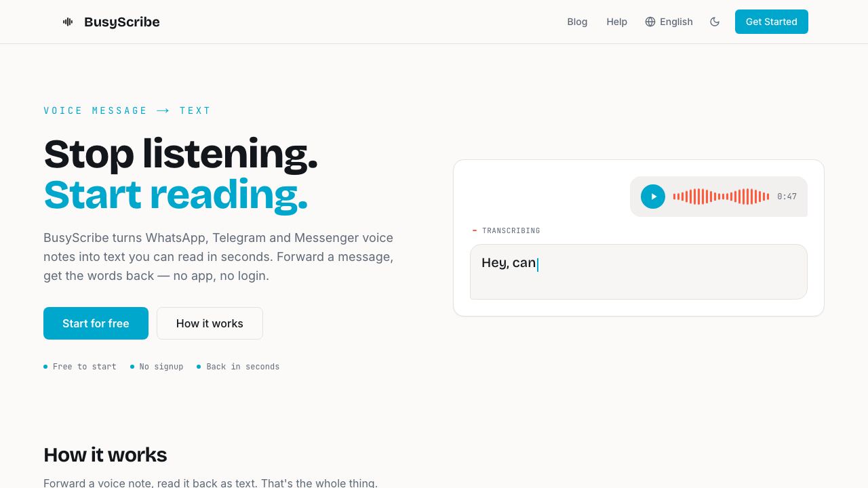Viewport: 868px width, 488px height.
Task: Open the Help page
Action: point(616,22)
